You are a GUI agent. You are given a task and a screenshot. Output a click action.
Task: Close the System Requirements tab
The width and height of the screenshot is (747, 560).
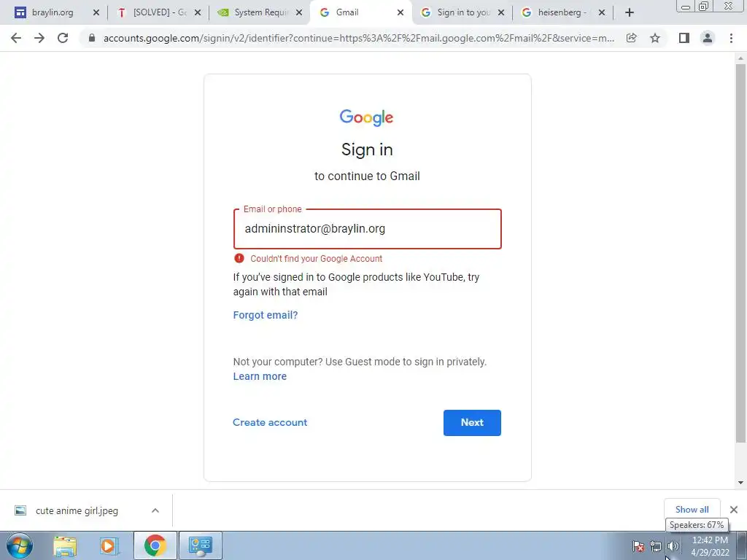(x=298, y=12)
